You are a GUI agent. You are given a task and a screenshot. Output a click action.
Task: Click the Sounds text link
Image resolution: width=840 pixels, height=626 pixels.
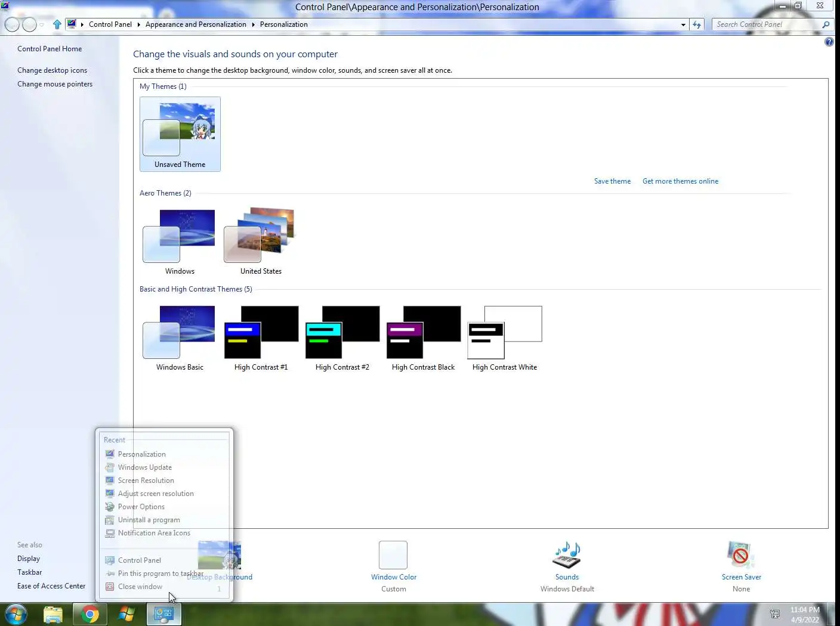point(567,577)
